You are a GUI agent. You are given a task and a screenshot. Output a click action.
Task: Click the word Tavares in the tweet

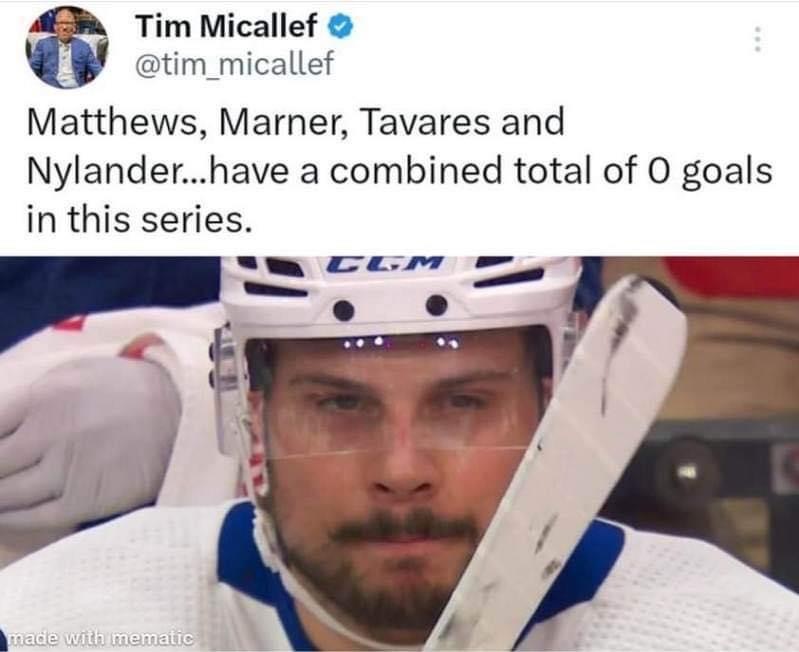click(x=425, y=123)
